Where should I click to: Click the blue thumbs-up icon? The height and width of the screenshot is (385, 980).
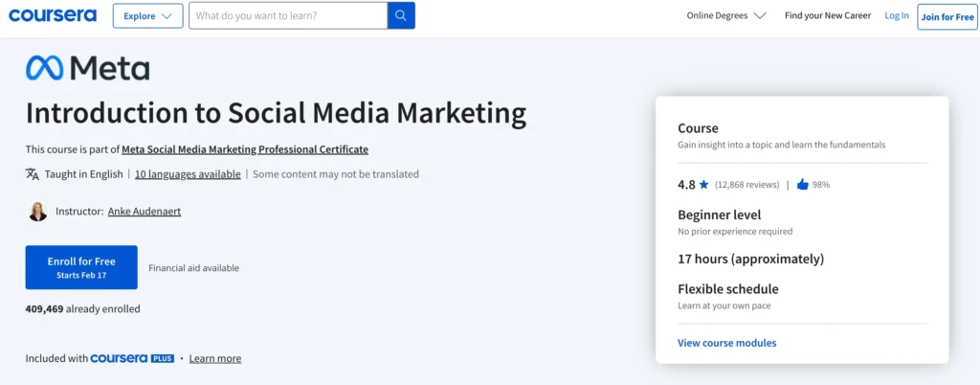click(x=803, y=185)
